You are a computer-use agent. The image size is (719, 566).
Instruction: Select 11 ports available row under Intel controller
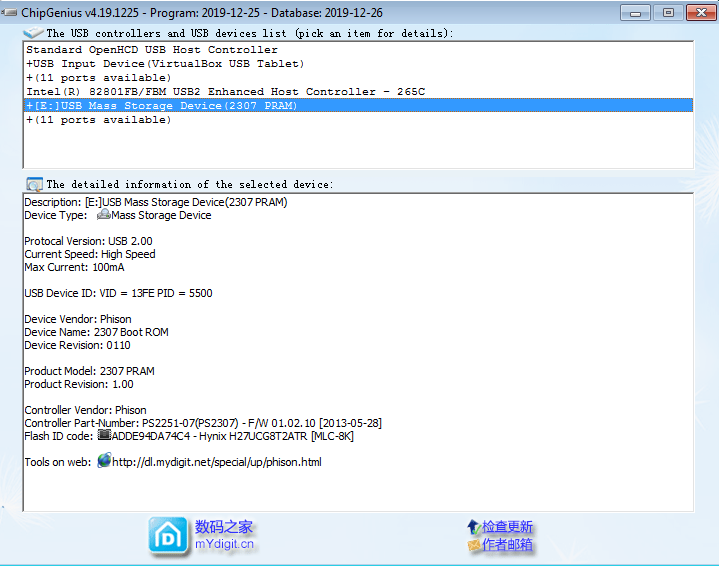tap(358, 120)
